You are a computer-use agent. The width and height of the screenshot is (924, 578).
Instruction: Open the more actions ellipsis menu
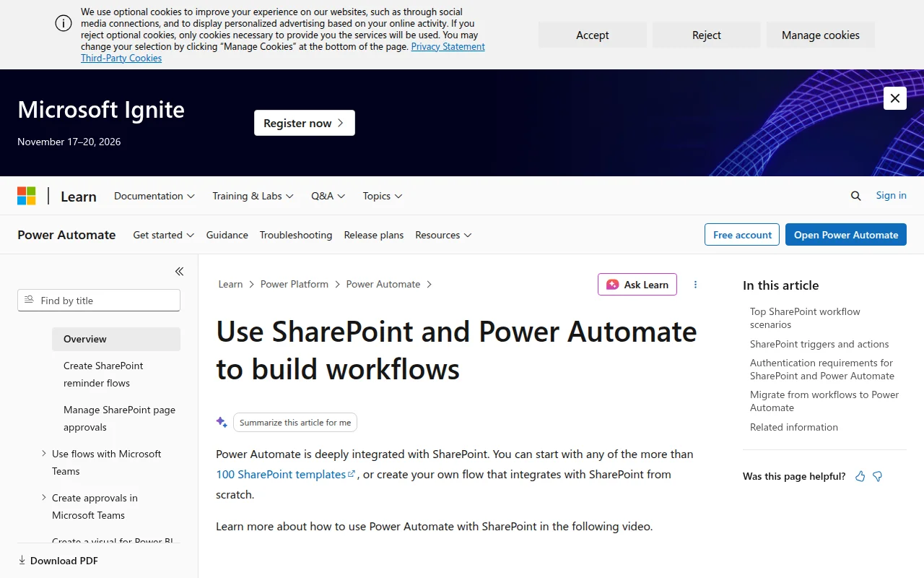695,285
